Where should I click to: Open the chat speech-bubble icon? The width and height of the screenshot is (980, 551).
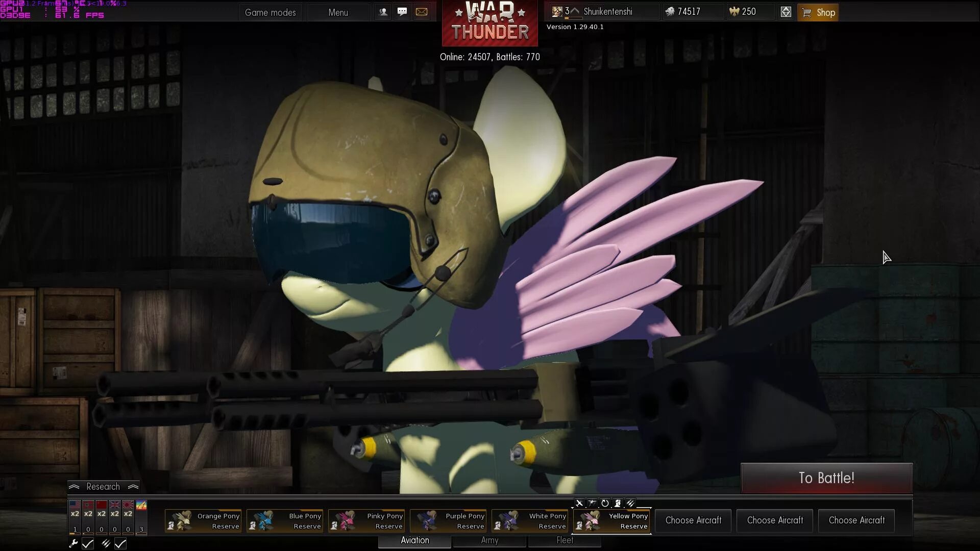coord(402,12)
